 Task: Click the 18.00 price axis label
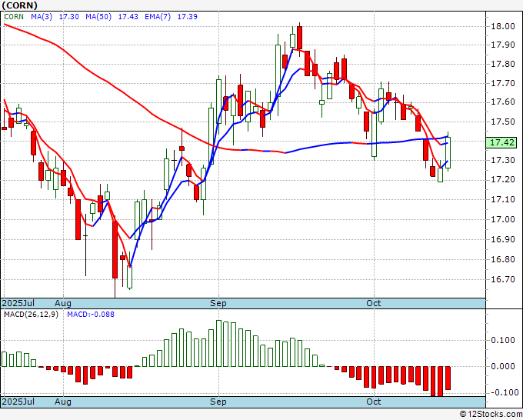503,26
